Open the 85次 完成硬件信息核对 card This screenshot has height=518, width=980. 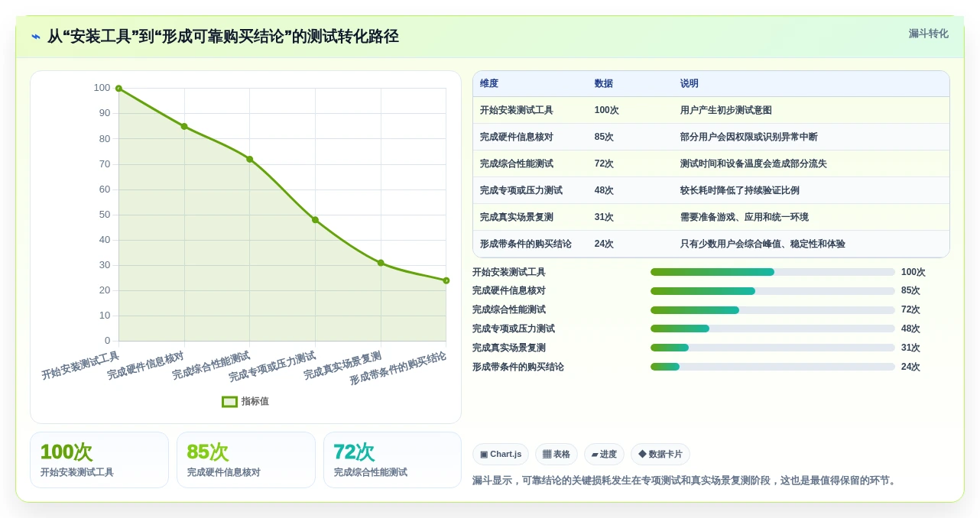246,460
